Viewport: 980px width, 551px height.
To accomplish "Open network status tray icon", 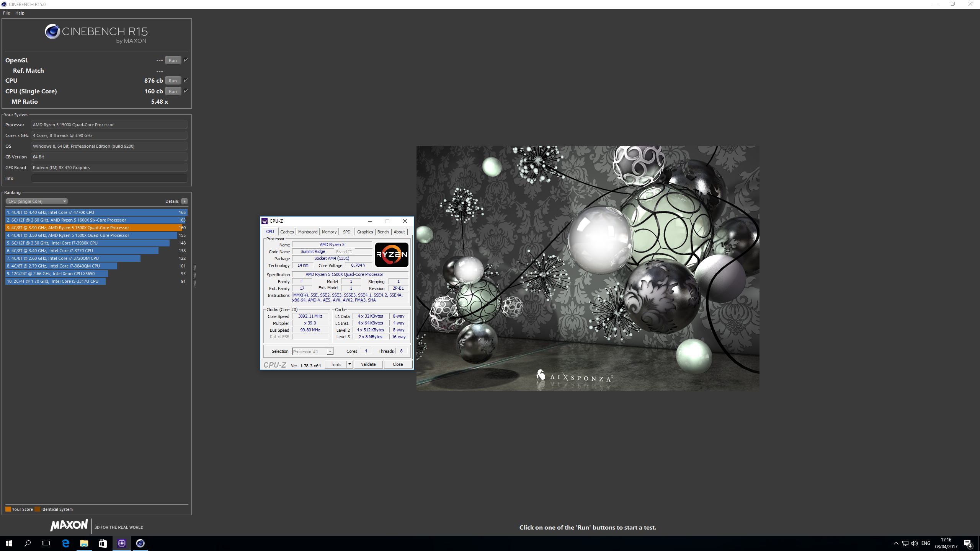I will point(905,543).
